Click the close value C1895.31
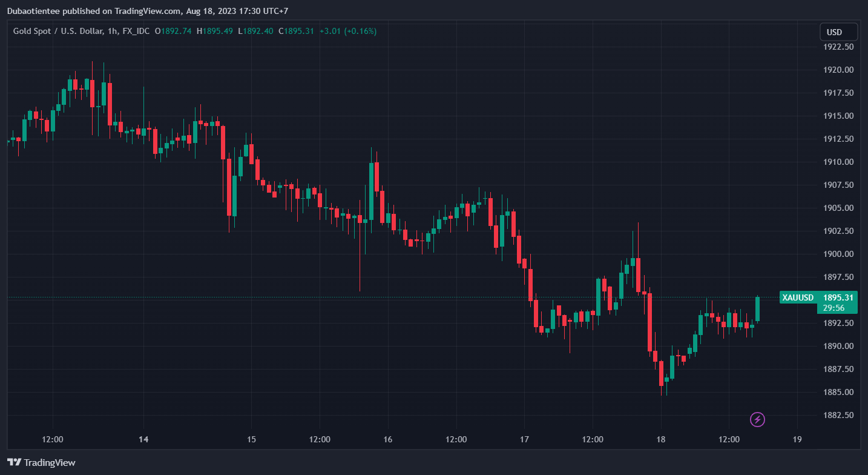Viewport: 868px width, 475px height. [x=296, y=31]
